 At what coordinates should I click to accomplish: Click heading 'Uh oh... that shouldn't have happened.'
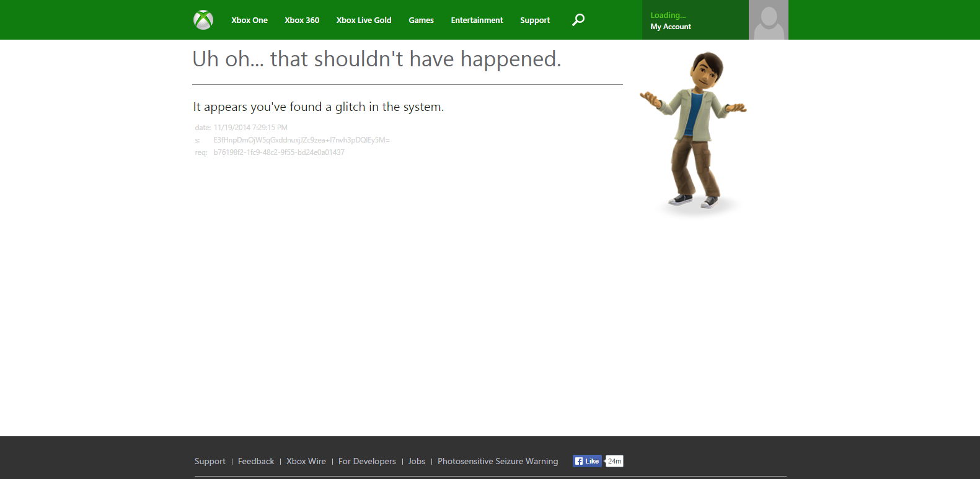point(377,59)
